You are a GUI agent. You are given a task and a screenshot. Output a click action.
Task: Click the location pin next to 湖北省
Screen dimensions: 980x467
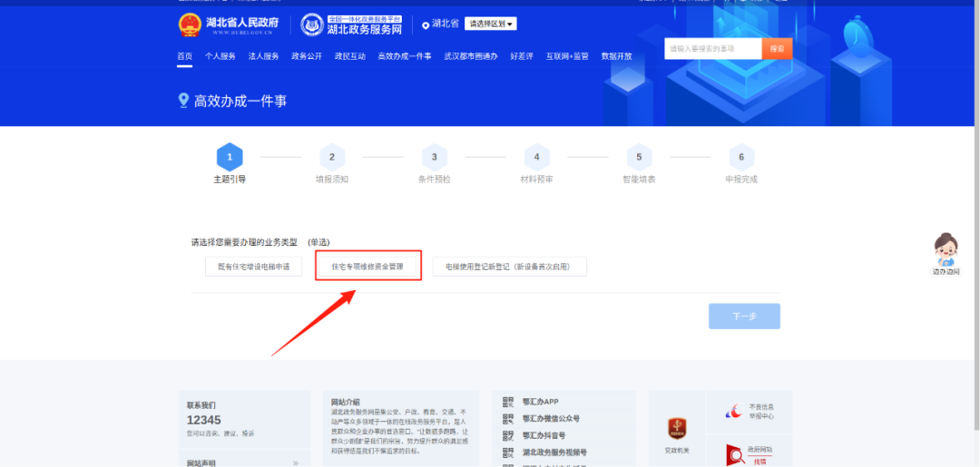coord(426,24)
